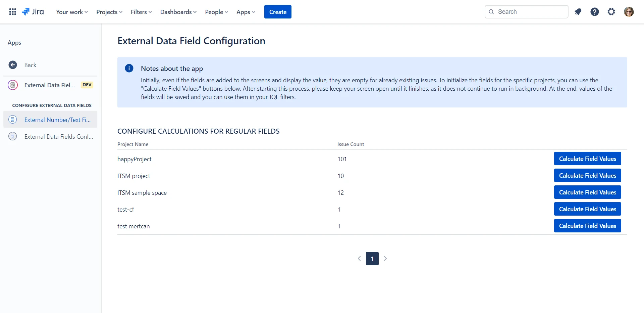
Task: Click the External Data Fiel... app title
Action: coord(50,85)
